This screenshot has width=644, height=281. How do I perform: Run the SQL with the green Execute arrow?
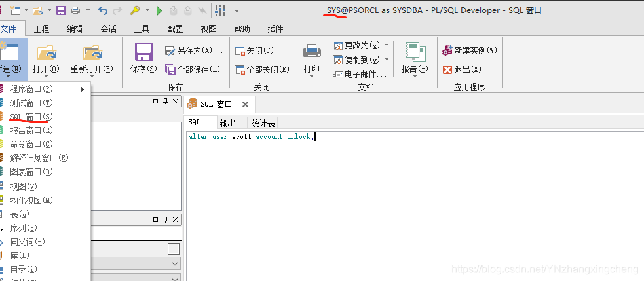tap(159, 10)
